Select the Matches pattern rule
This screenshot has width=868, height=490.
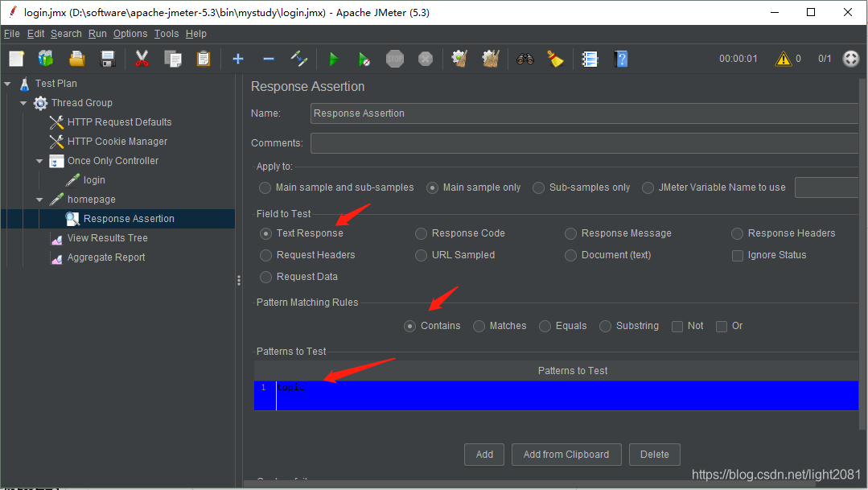click(x=479, y=327)
